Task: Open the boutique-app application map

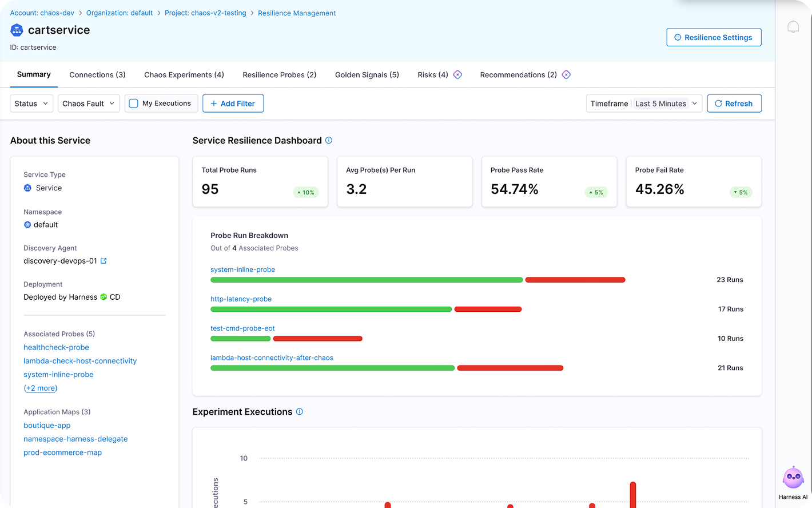Action: [x=47, y=426]
